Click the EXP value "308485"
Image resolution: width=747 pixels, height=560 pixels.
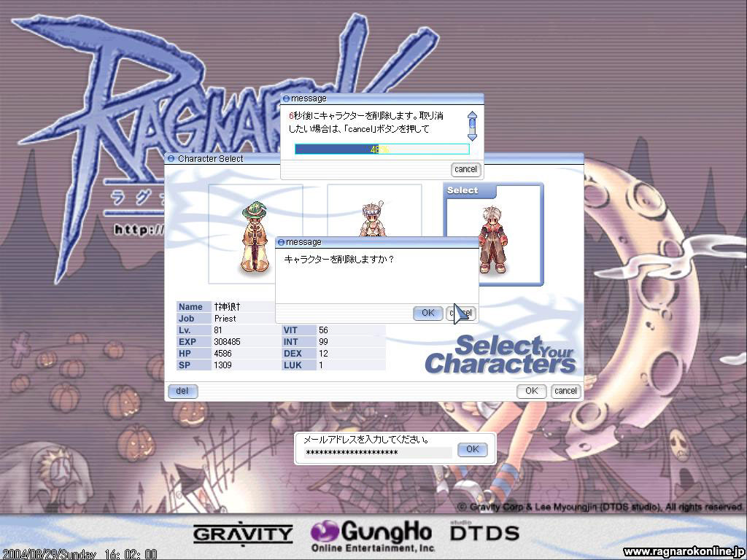pyautogui.click(x=228, y=342)
